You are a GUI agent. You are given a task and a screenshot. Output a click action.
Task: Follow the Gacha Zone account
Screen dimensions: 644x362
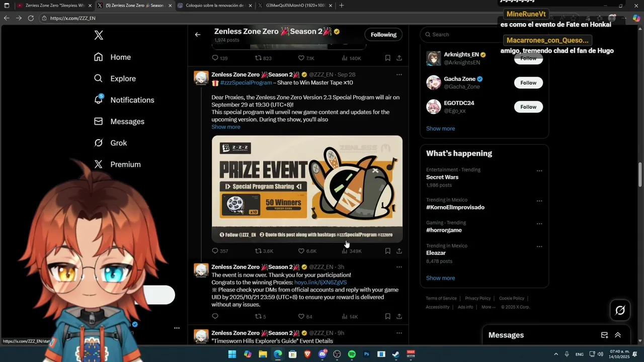point(528,82)
